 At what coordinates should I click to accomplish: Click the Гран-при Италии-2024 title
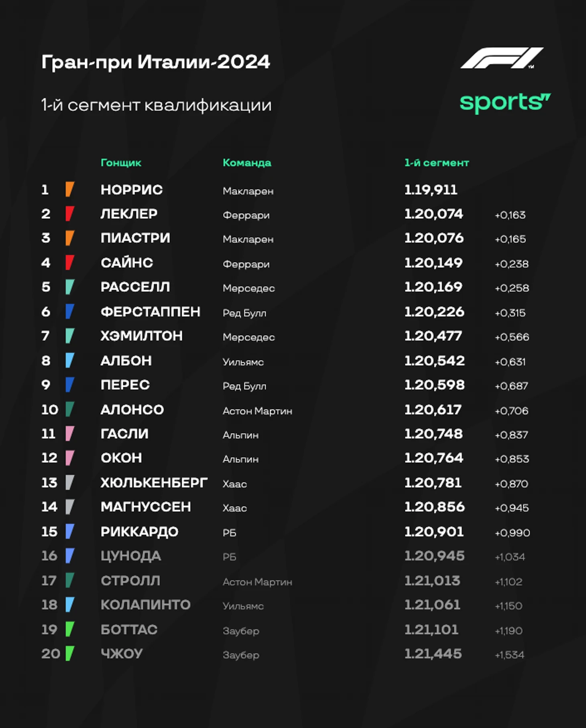pos(156,62)
